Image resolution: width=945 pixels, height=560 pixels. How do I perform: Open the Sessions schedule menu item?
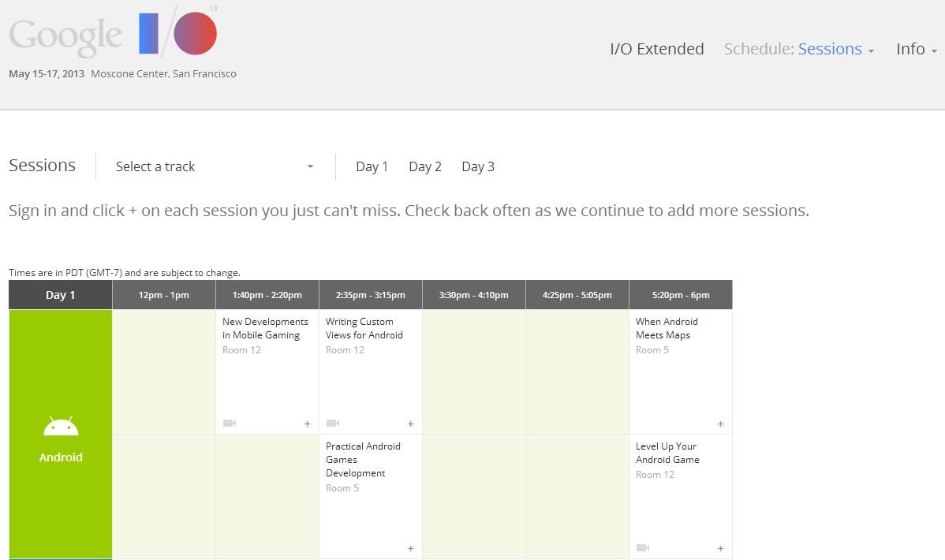830,49
